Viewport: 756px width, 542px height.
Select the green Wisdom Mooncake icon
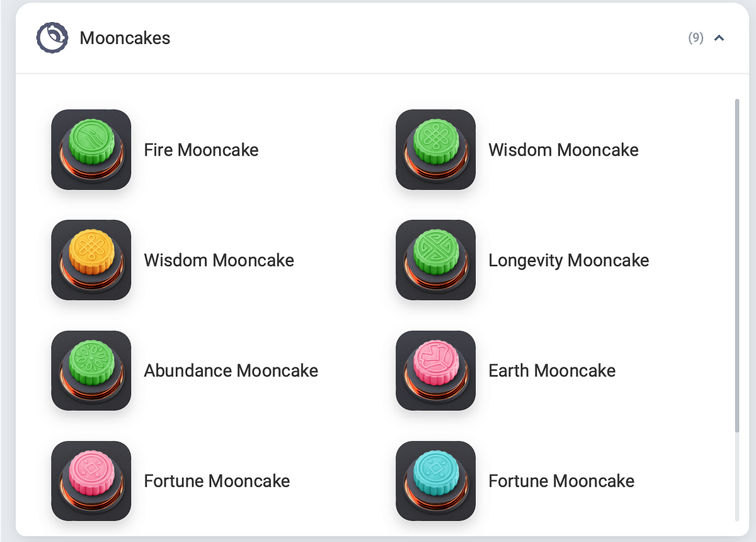click(x=436, y=149)
